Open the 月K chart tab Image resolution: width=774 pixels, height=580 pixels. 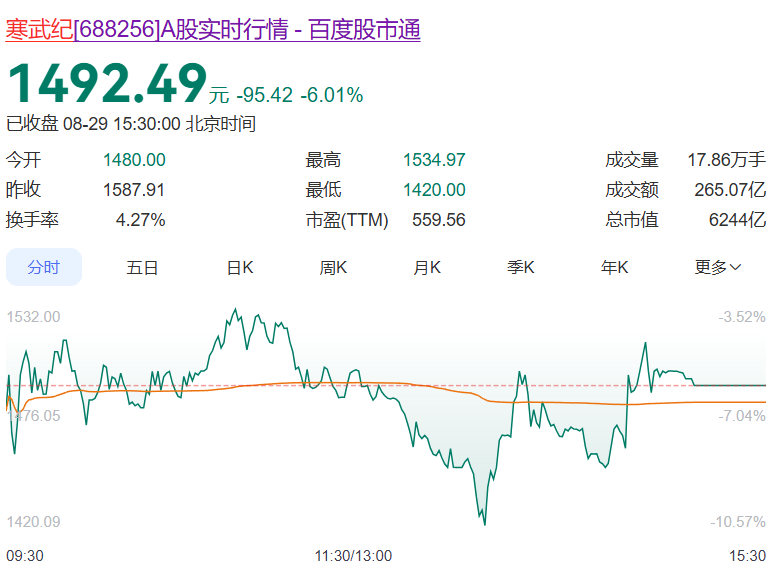428,267
